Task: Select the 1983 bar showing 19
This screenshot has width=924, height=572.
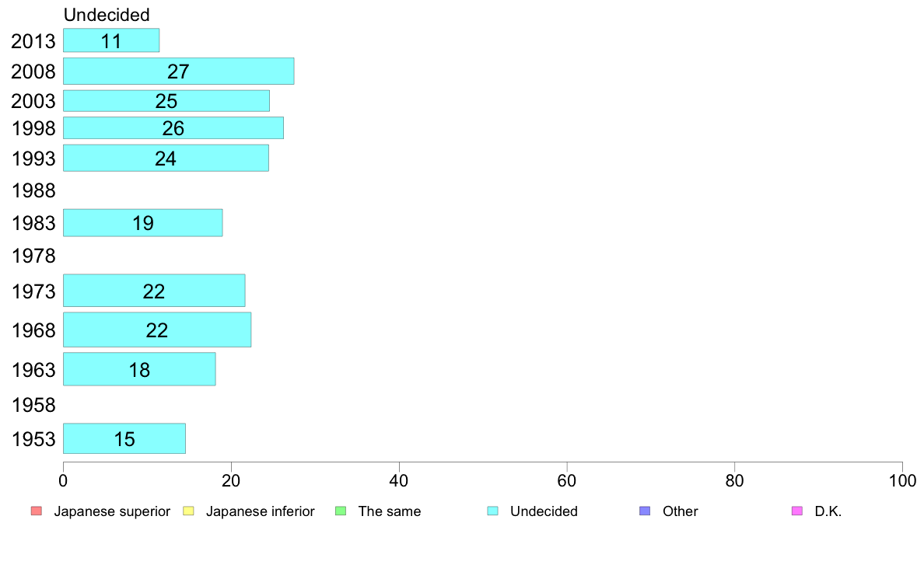Action: 142,223
